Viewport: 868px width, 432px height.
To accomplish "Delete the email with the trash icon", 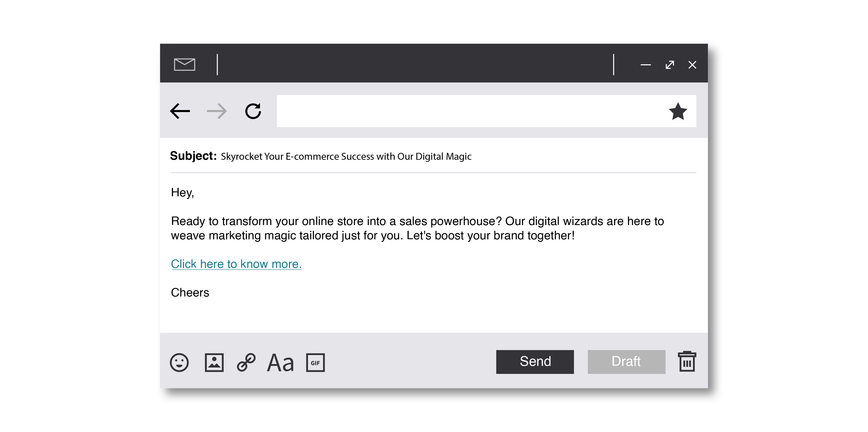I will coord(687,361).
